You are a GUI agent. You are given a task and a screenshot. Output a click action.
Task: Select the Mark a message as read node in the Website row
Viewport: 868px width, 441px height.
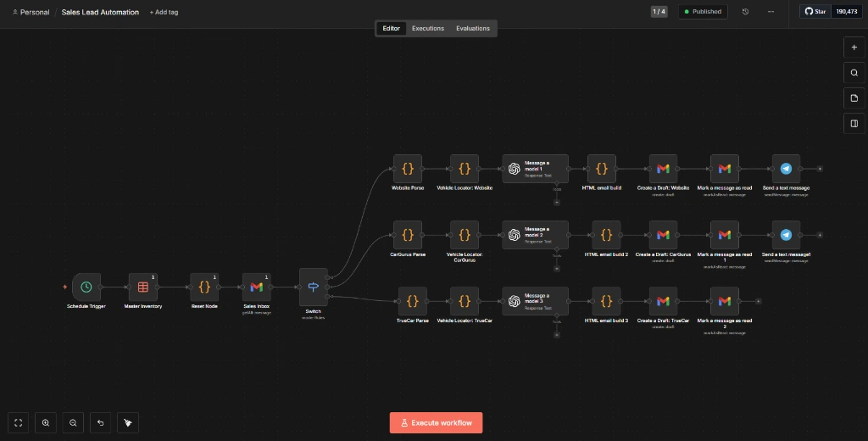pyautogui.click(x=725, y=169)
